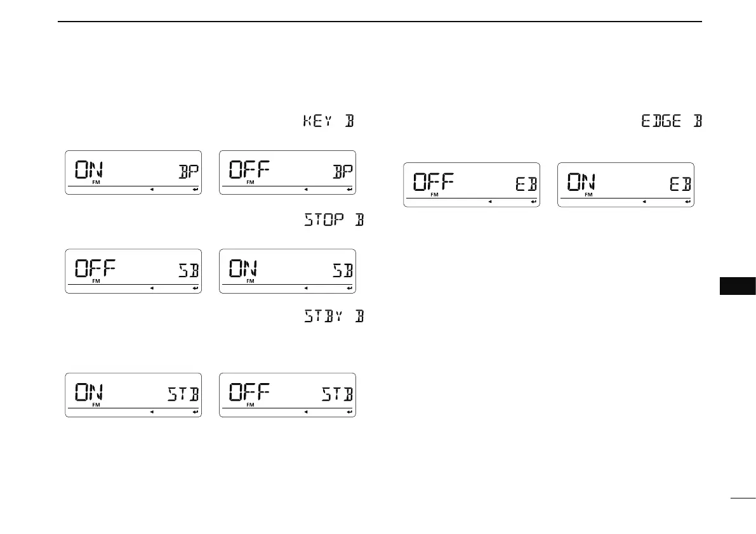Click the FM indicator in the ON STB display

[96, 405]
